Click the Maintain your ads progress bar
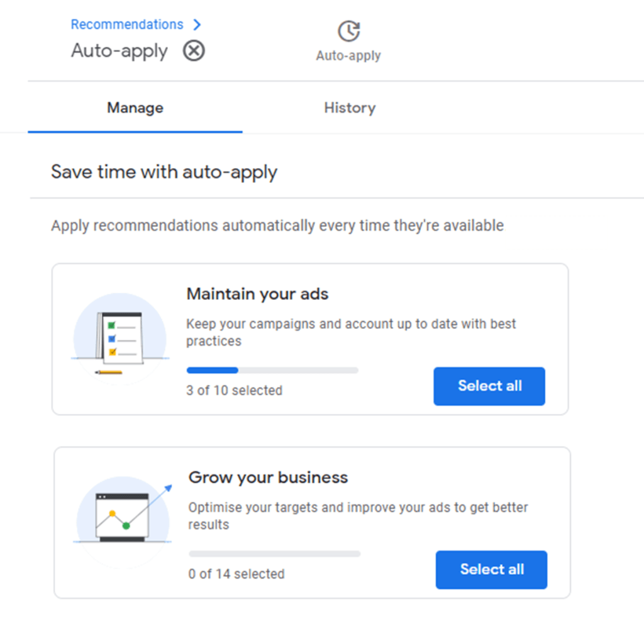Screen dimensions: 644x644 coord(272,370)
